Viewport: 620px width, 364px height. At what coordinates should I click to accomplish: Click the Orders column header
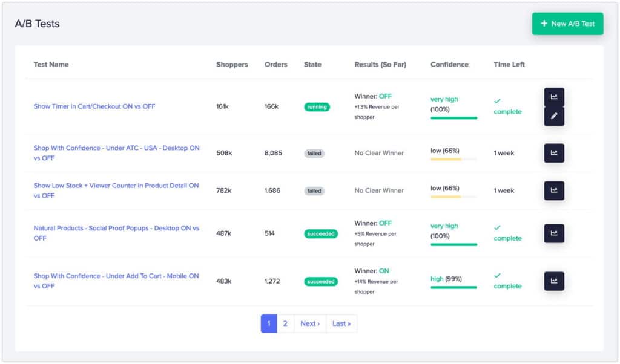[x=276, y=64]
